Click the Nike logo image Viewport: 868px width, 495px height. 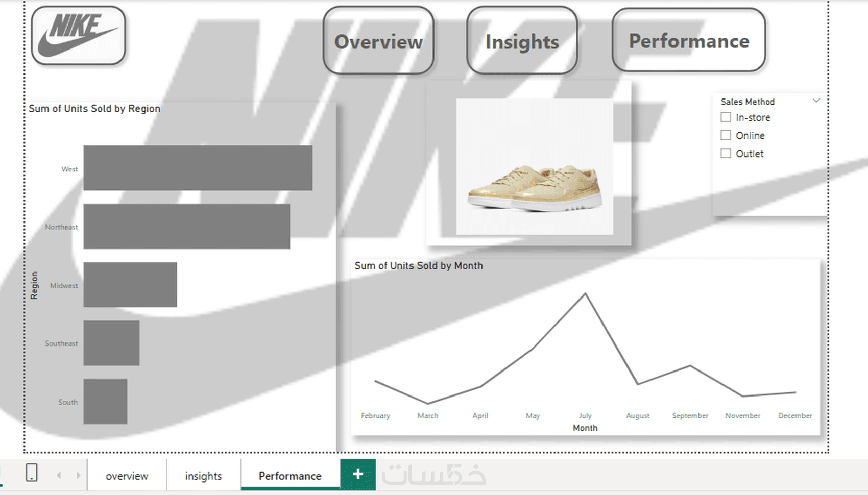click(78, 35)
